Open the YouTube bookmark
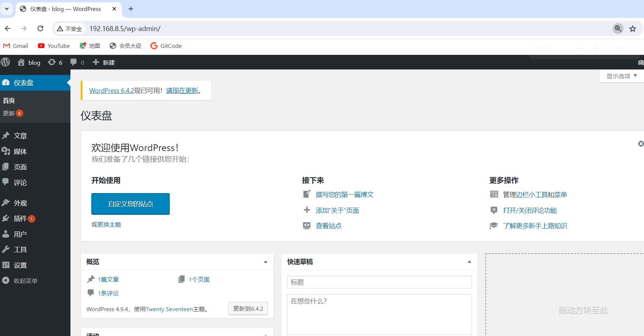The width and height of the screenshot is (644, 336). (54, 46)
